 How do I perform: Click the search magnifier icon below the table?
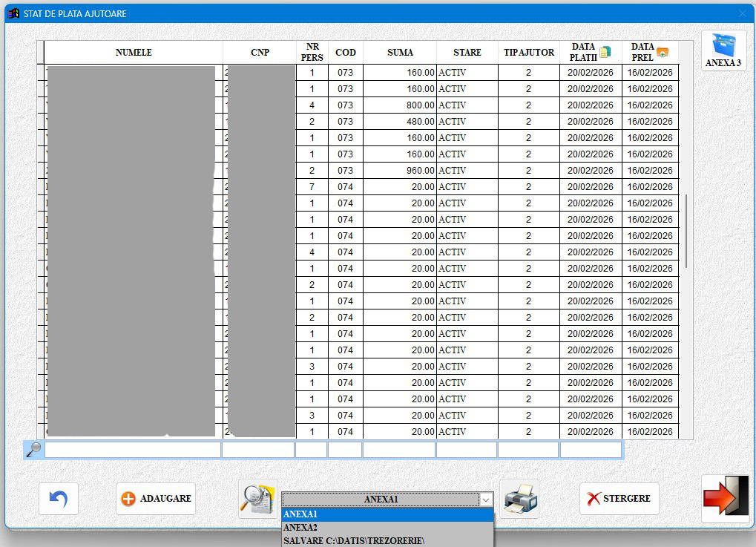click(33, 449)
